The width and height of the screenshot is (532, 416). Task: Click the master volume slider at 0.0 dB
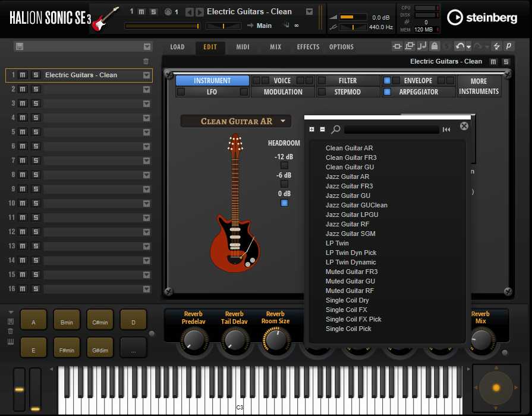pos(352,17)
